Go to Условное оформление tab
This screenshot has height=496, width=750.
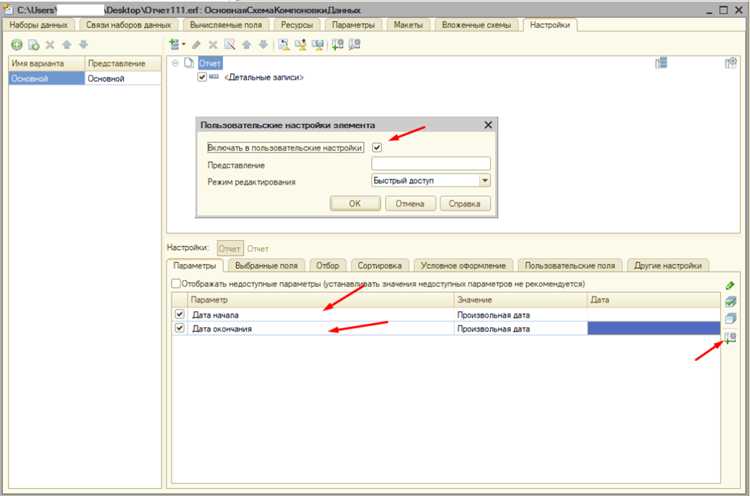[463, 265]
